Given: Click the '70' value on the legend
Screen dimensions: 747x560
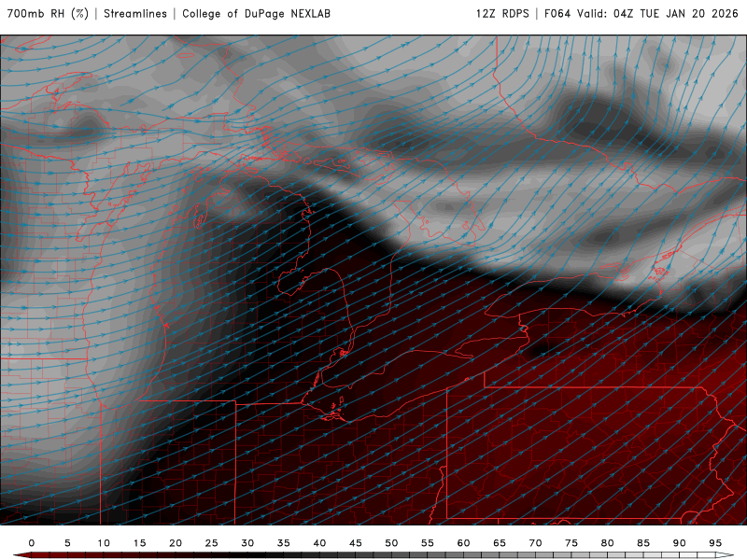Looking at the screenshot, I should (x=535, y=543).
